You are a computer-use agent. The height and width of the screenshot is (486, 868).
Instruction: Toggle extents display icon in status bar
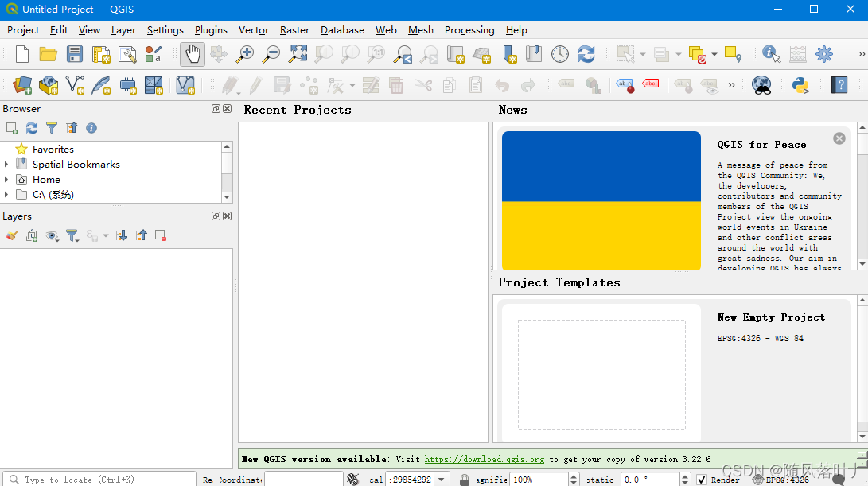coord(352,480)
